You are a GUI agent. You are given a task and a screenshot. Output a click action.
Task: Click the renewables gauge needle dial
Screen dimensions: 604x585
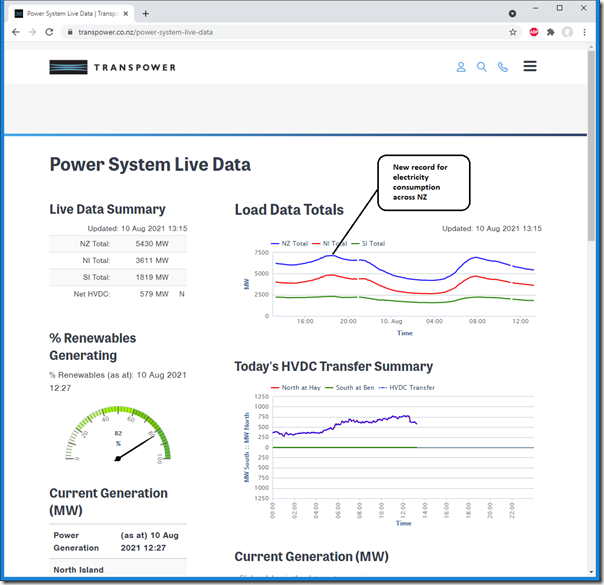(x=118, y=433)
